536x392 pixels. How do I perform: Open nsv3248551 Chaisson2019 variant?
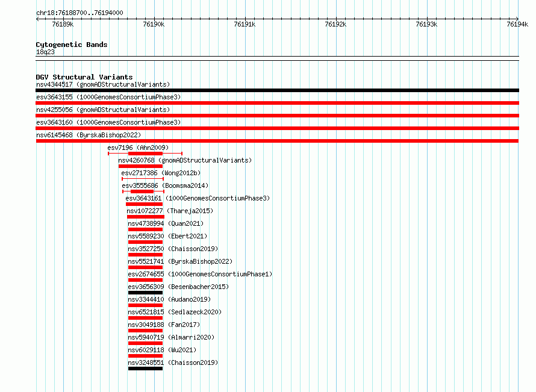[173, 362]
